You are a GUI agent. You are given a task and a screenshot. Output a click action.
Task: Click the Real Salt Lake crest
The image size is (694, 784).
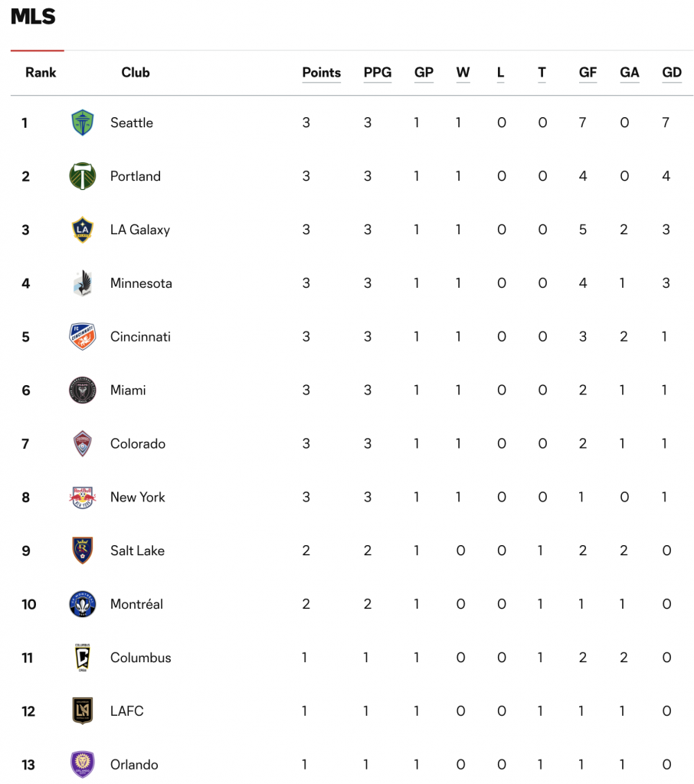coord(82,550)
